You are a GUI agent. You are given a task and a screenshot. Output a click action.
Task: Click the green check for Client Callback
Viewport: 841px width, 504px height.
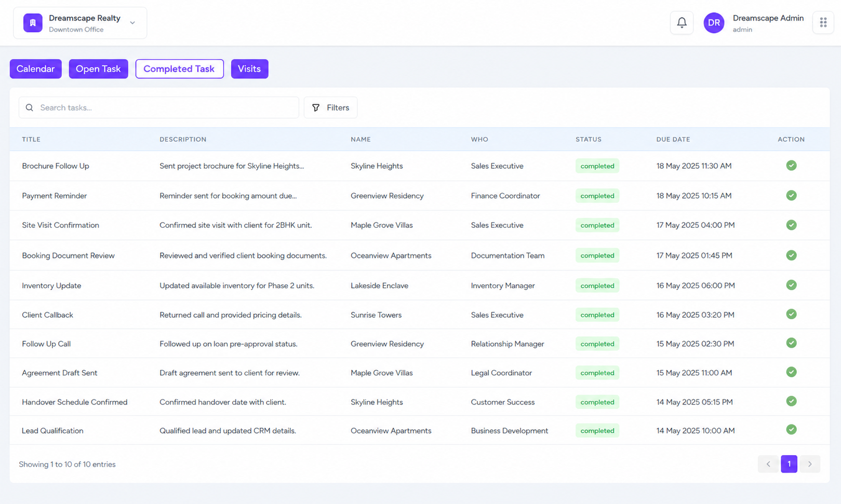coord(791,314)
